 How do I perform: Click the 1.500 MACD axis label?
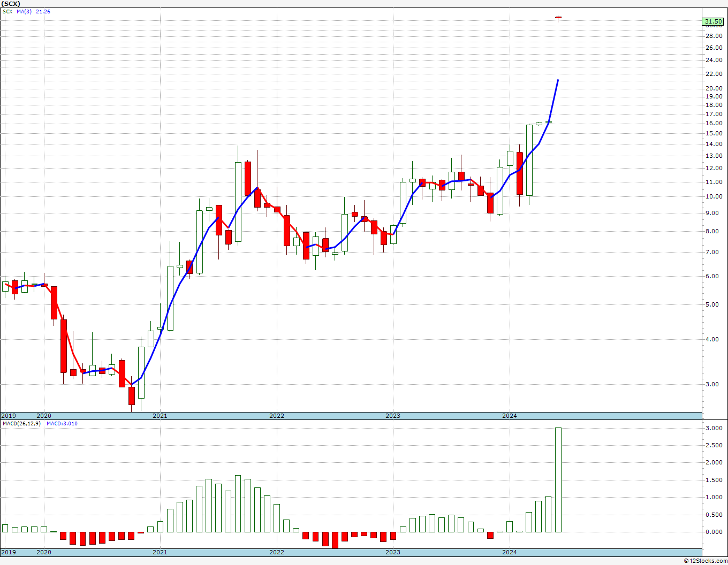[x=714, y=480]
